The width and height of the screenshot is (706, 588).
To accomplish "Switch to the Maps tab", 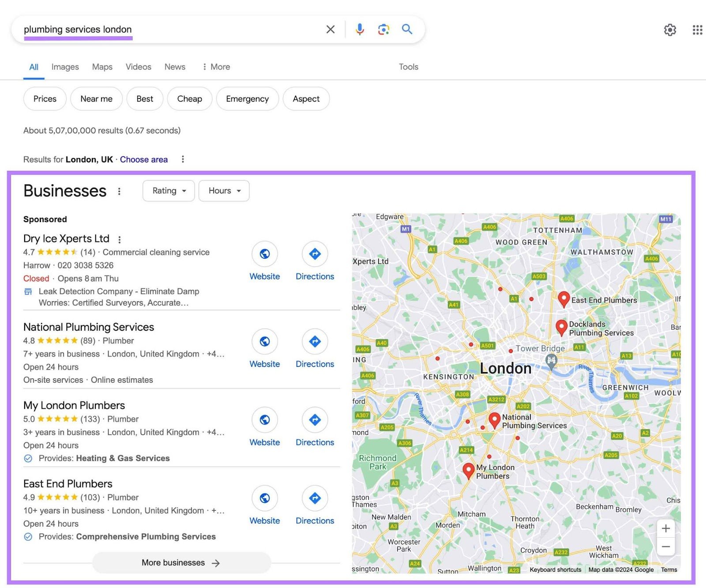I will coord(101,67).
